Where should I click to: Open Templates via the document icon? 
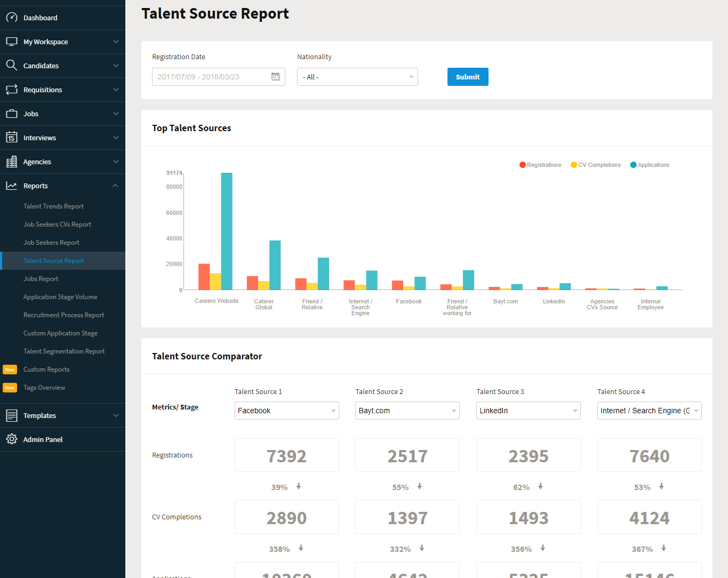tap(11, 415)
